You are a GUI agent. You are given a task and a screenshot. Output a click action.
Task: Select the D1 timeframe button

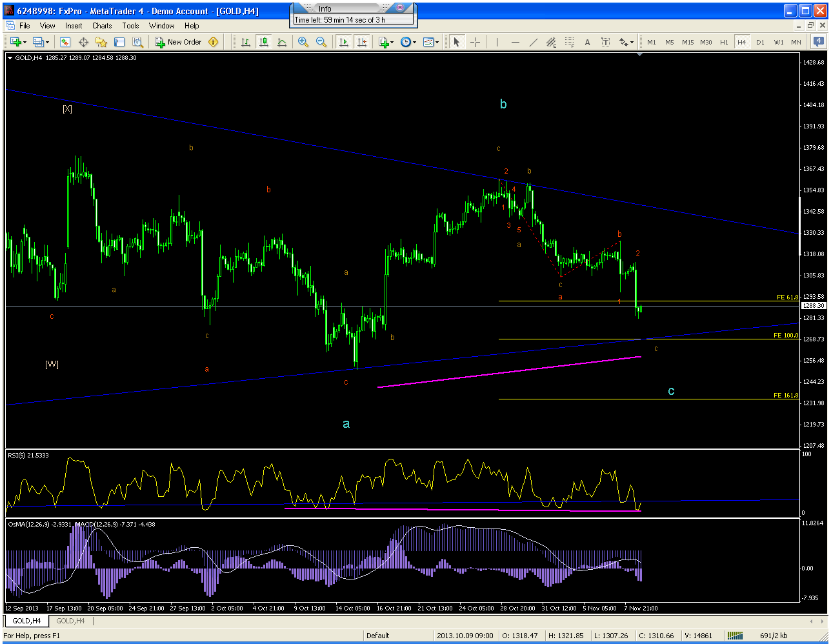[760, 42]
